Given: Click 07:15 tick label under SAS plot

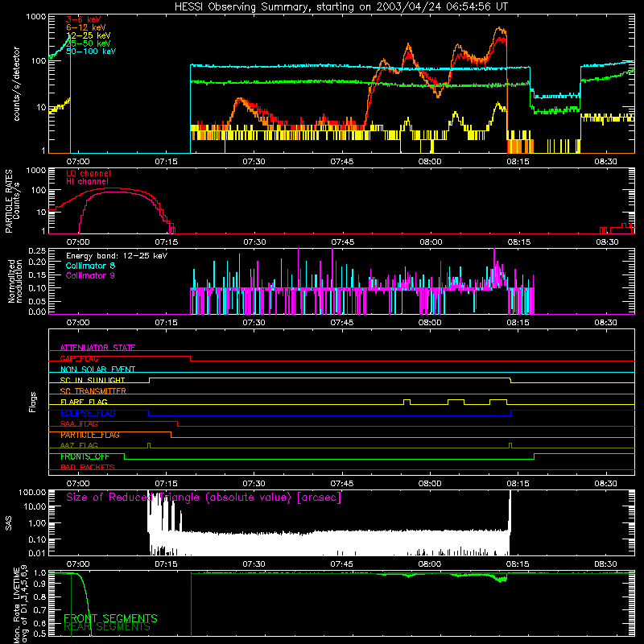Looking at the screenshot, I should pyautogui.click(x=166, y=564).
